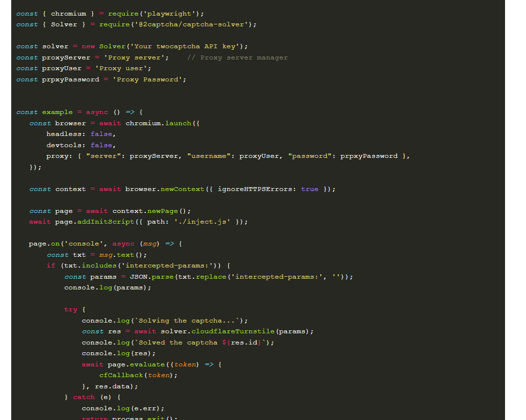Click the 'devtools: false,' line
The width and height of the screenshot is (526, 420).
pos(81,145)
